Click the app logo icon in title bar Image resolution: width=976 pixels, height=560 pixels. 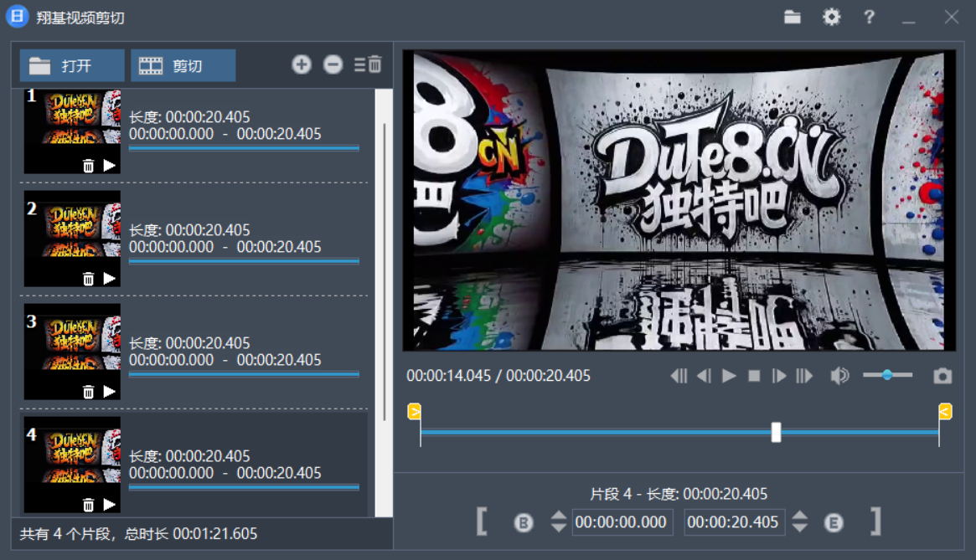pos(18,17)
